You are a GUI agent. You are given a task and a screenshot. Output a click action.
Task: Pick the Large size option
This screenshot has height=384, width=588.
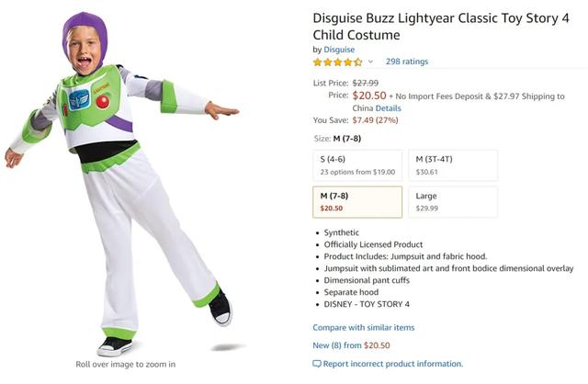pos(453,202)
